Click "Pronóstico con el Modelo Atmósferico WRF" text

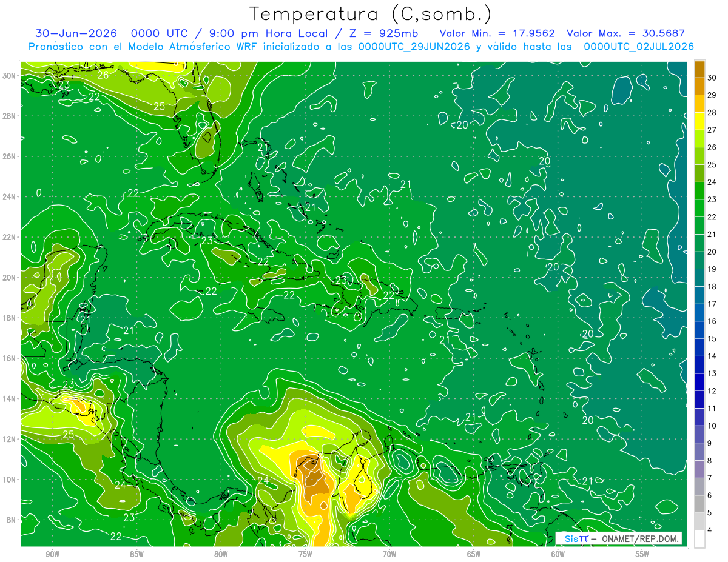(144, 47)
